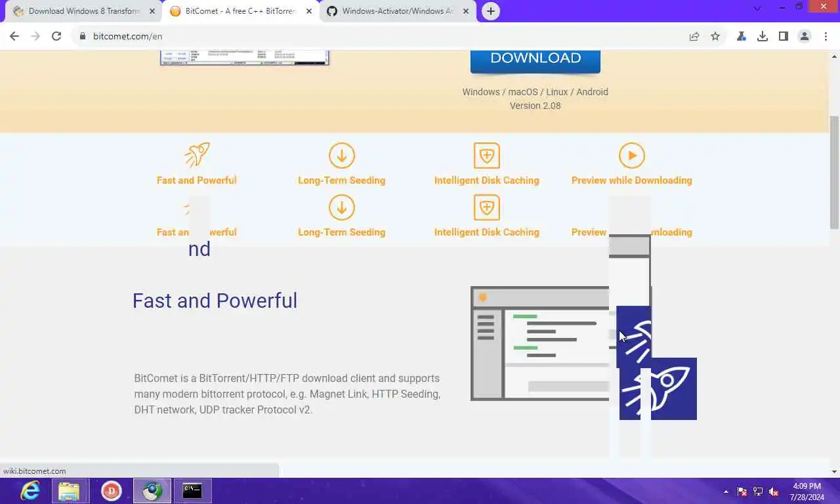Open the Chrome three-dot menu

coord(826,37)
